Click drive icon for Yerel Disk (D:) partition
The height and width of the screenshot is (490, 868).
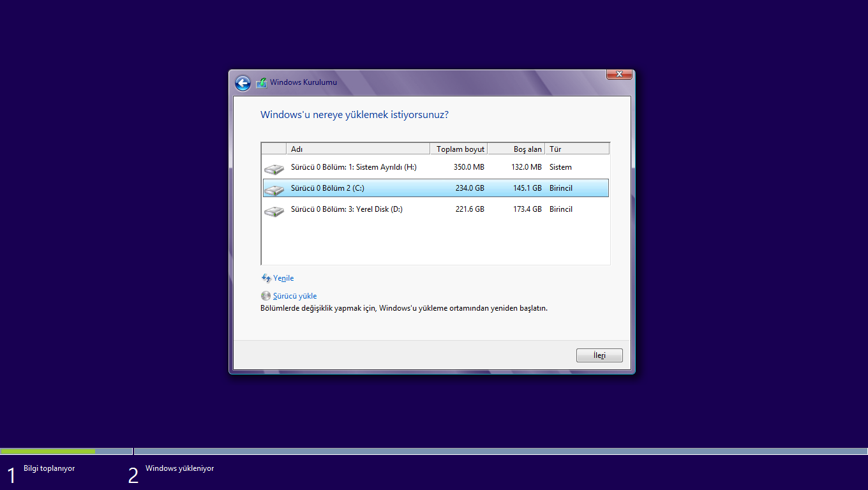coord(274,211)
